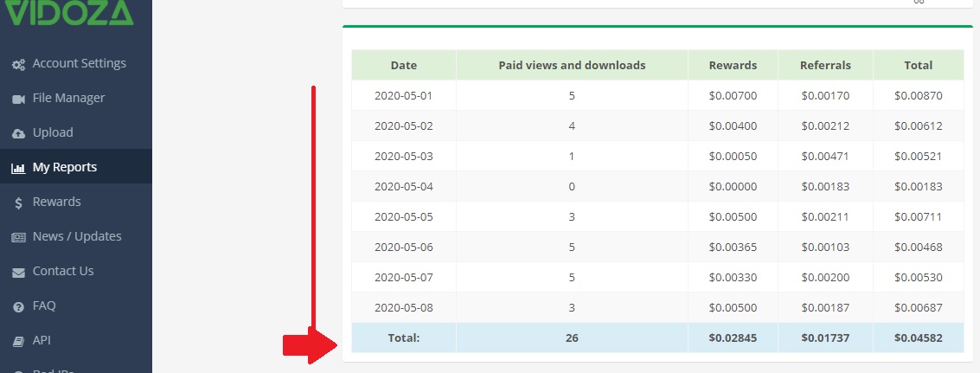Open Account Settings in the sidebar
The height and width of the screenshot is (373, 980).
click(x=79, y=63)
